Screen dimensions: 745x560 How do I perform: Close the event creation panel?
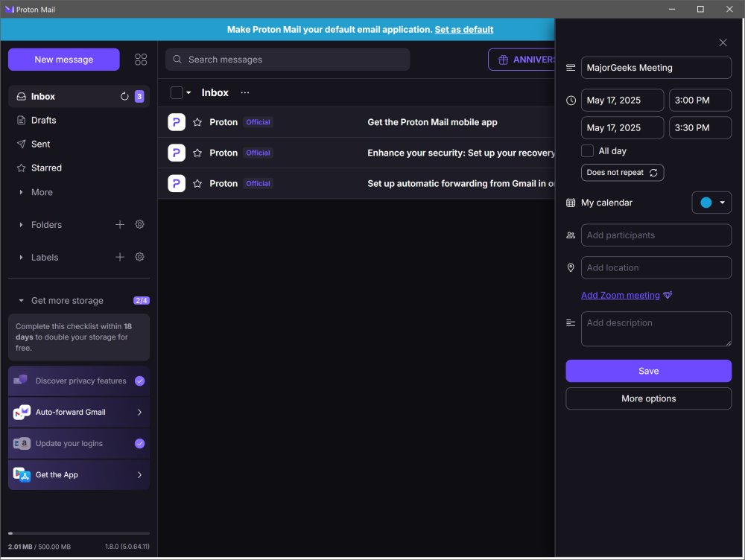tap(723, 42)
